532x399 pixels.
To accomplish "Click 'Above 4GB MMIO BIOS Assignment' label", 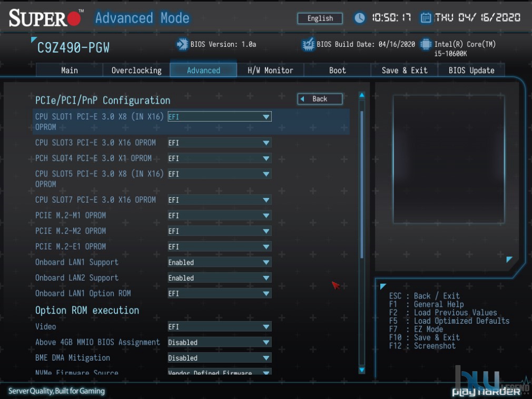I will (97, 342).
